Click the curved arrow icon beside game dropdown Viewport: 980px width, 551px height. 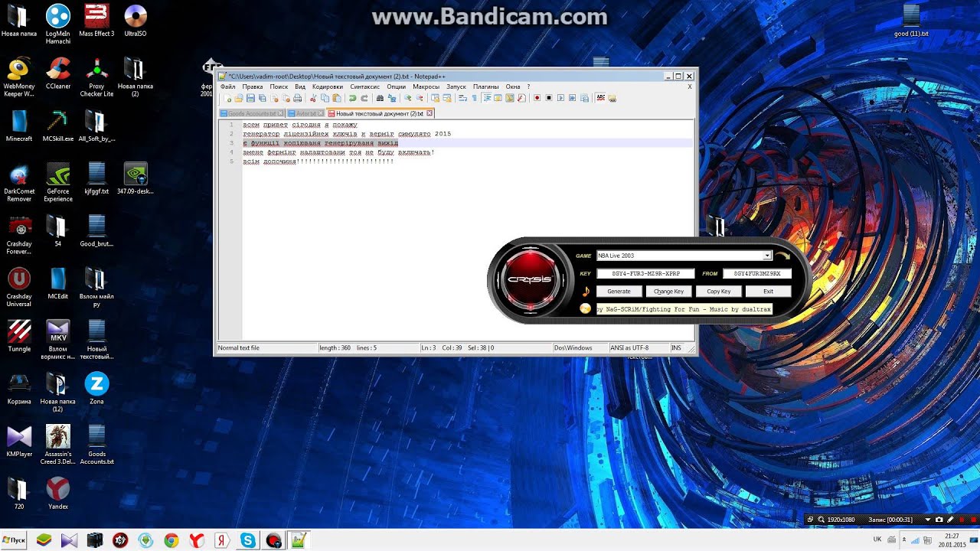coord(782,256)
